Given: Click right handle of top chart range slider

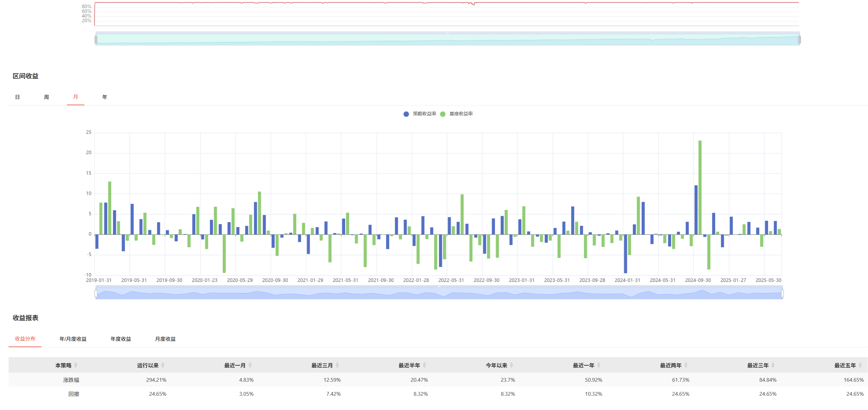Looking at the screenshot, I should pyautogui.click(x=799, y=40).
